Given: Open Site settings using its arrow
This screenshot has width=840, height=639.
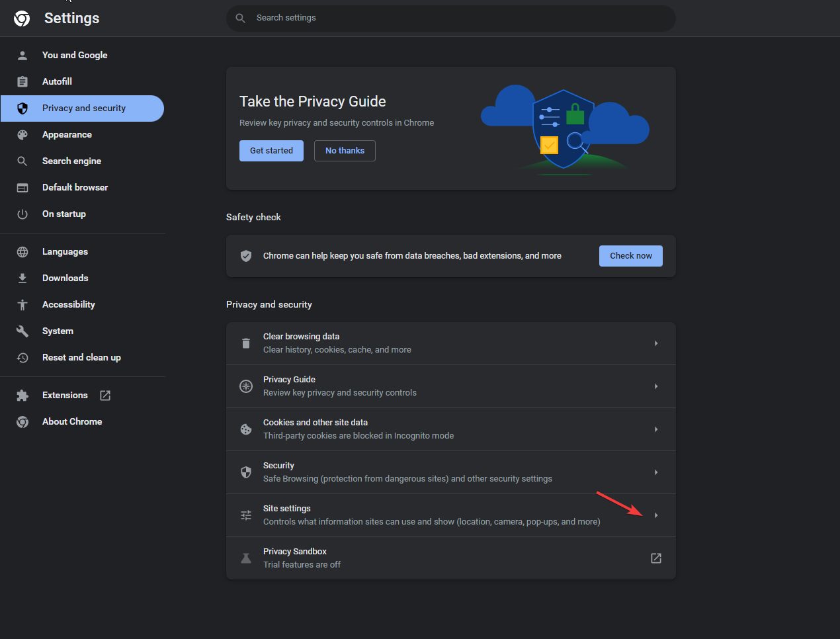Looking at the screenshot, I should point(656,515).
